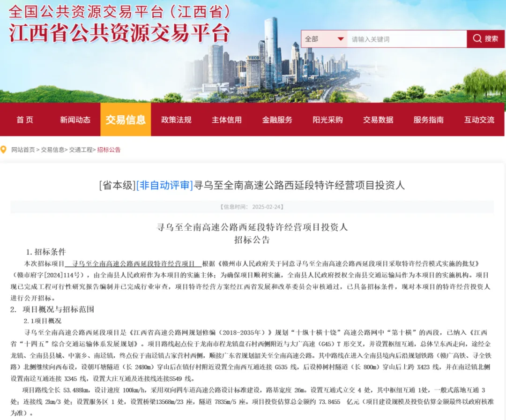Image resolution: width=506 pixels, height=420 pixels.
Task: Open the 互动交流 navigation item
Action: click(x=479, y=120)
